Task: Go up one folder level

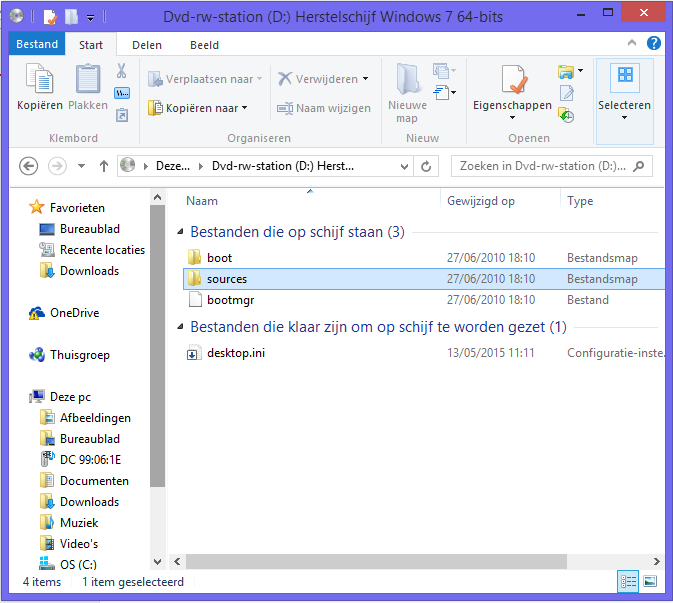Action: (x=103, y=166)
